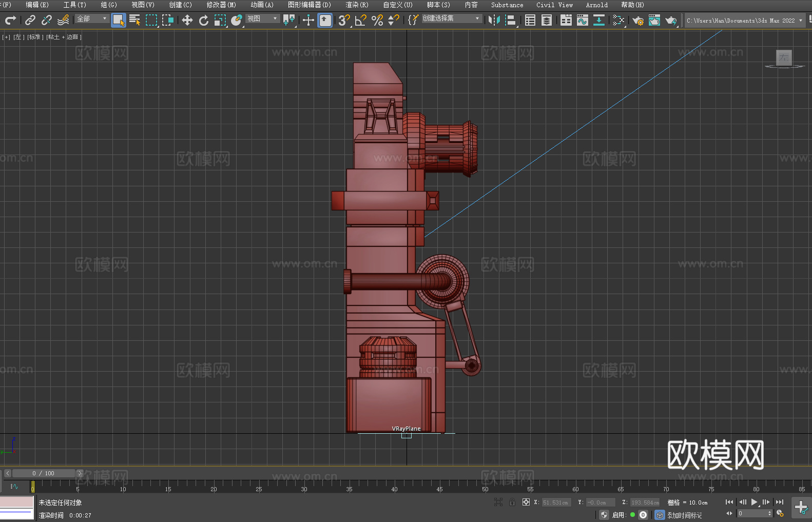Click the Unlink Selection icon
The width and height of the screenshot is (812, 522).
point(47,21)
